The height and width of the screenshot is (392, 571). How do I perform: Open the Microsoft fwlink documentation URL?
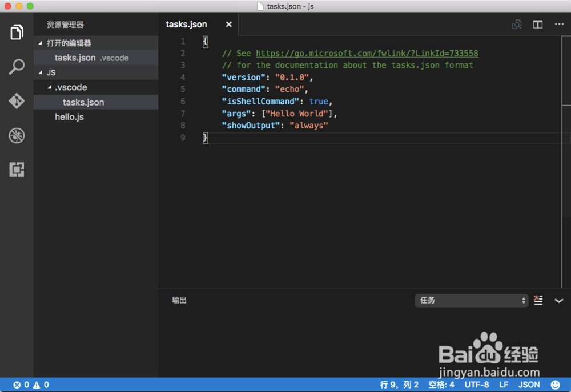tap(367, 54)
